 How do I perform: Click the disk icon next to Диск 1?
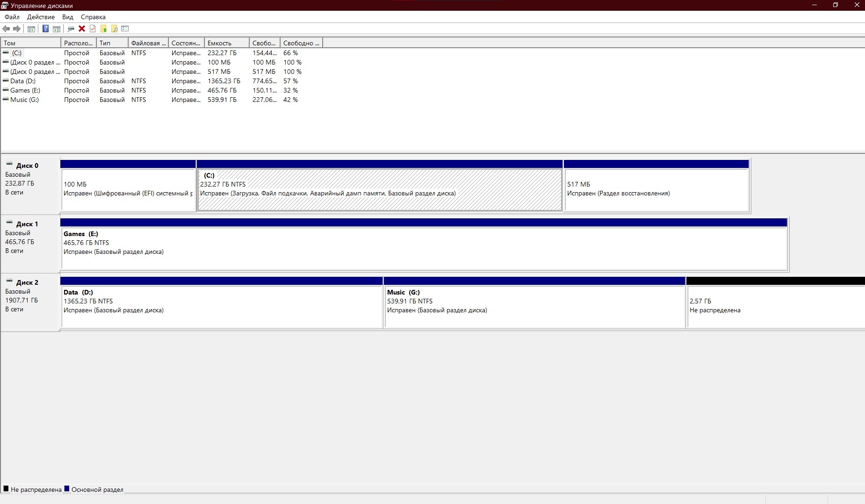pos(9,223)
